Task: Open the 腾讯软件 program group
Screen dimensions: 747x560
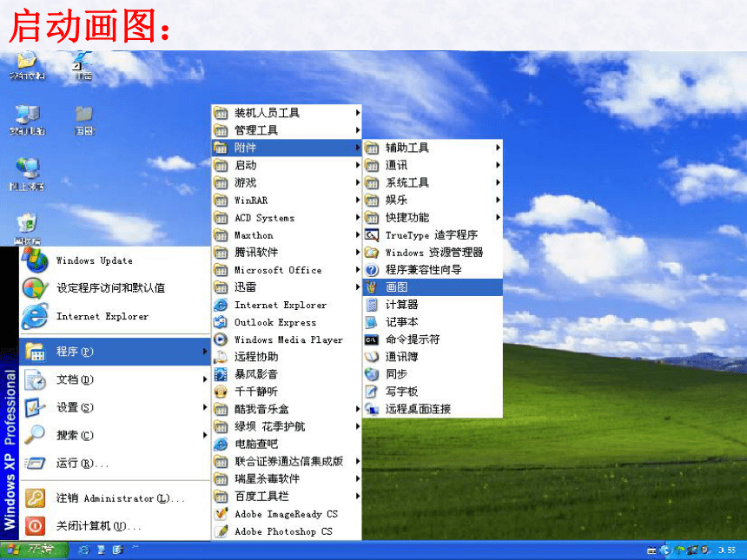Action: click(x=287, y=253)
